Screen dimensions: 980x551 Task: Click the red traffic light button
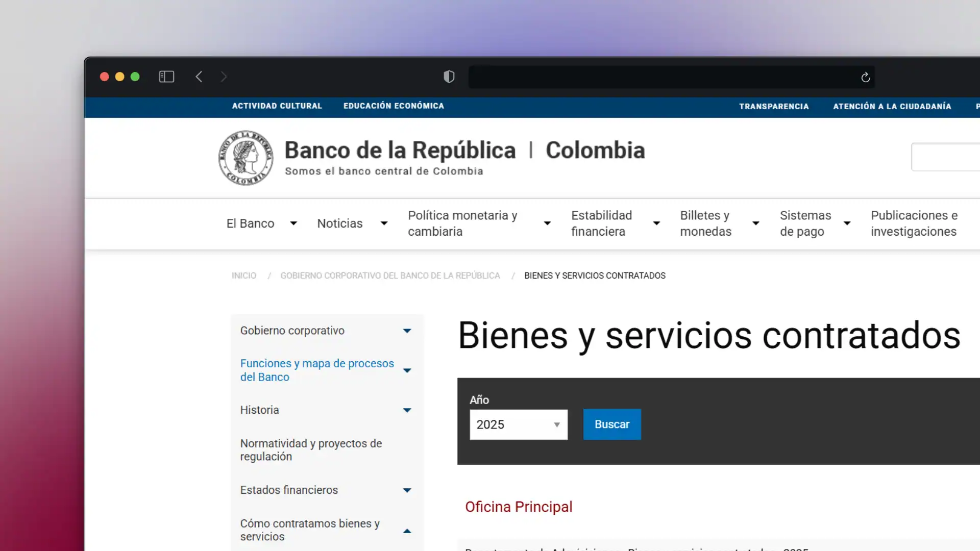[x=104, y=77]
